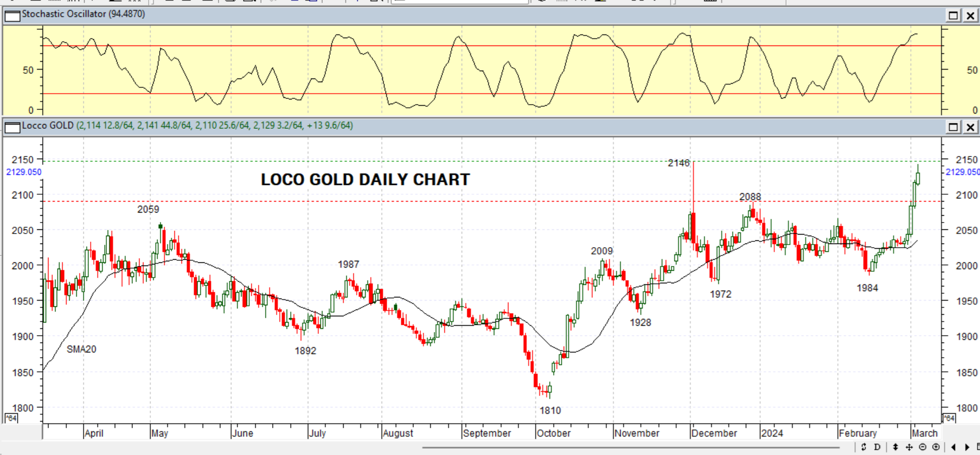Click the rescale/refresh arrows icon in bottom toolbar
This screenshot has width=980, height=455.
click(x=863, y=447)
